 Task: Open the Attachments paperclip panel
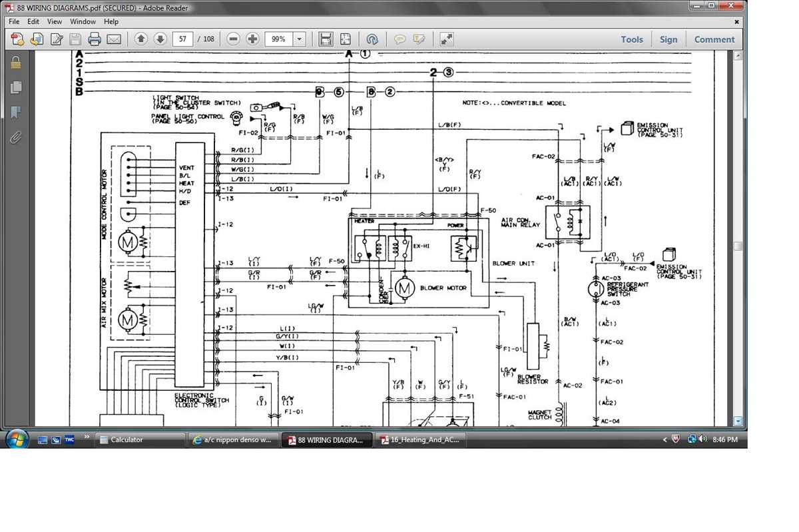[16, 138]
